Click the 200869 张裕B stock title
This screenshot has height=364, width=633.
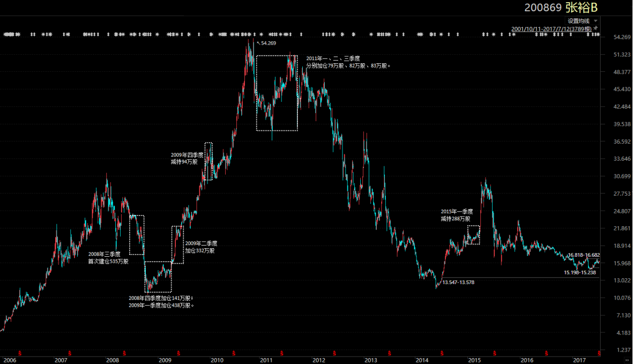coord(561,8)
